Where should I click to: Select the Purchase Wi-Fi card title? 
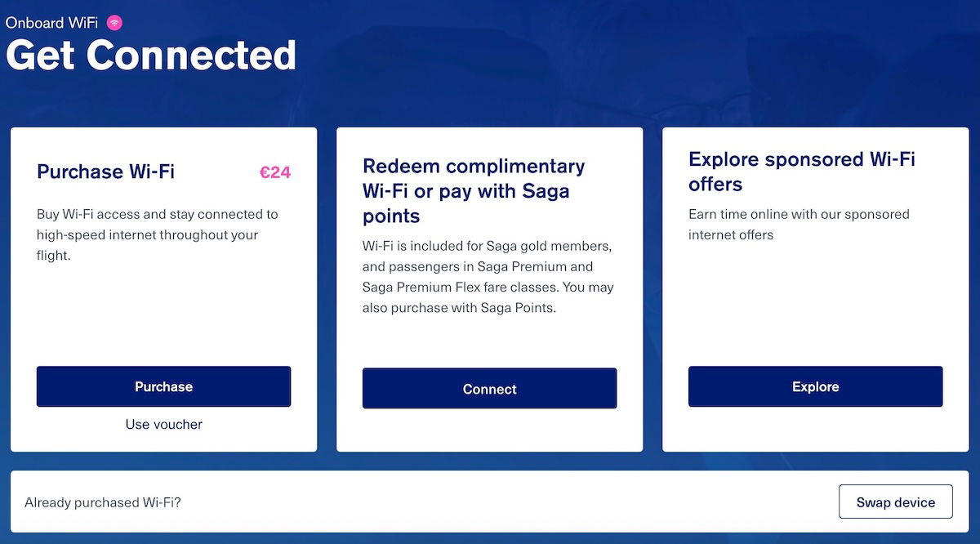coord(105,172)
